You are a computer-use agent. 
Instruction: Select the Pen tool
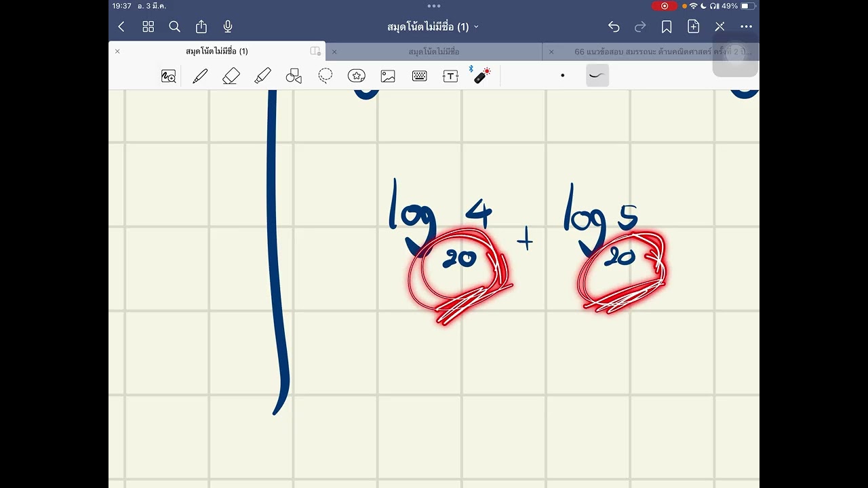200,76
